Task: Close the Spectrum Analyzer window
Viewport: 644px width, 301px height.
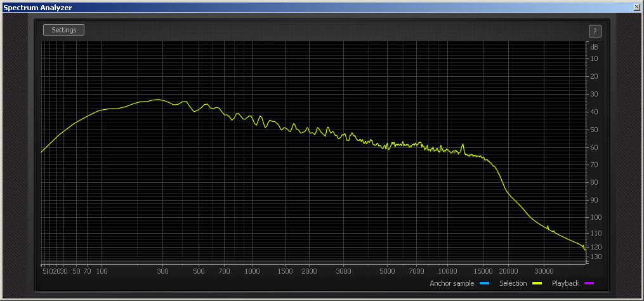Action: [636, 7]
